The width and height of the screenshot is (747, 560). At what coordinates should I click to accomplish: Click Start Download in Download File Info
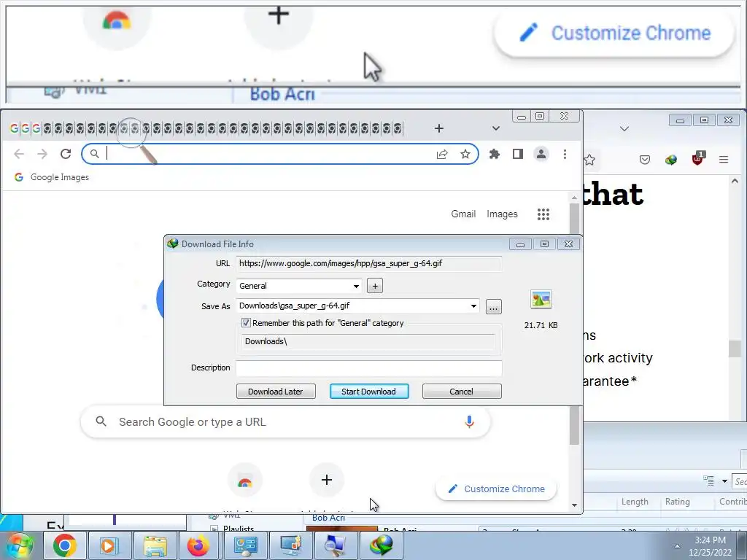click(x=369, y=392)
